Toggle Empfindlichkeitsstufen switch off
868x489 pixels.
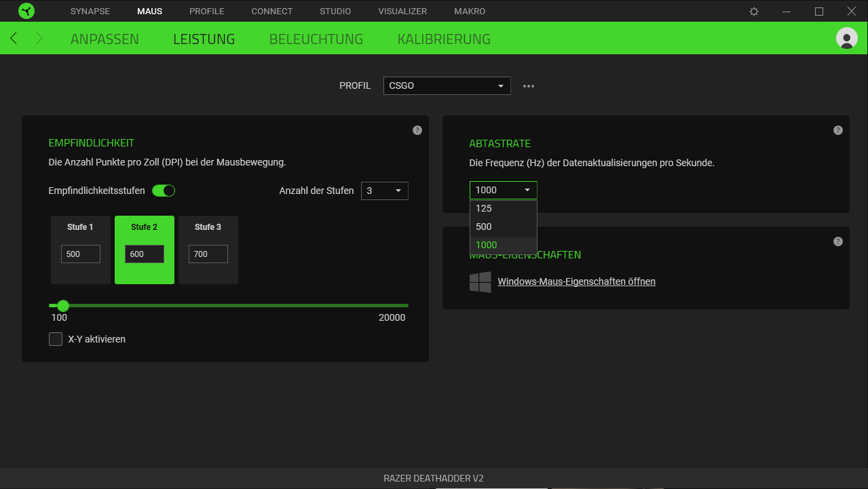pos(164,191)
